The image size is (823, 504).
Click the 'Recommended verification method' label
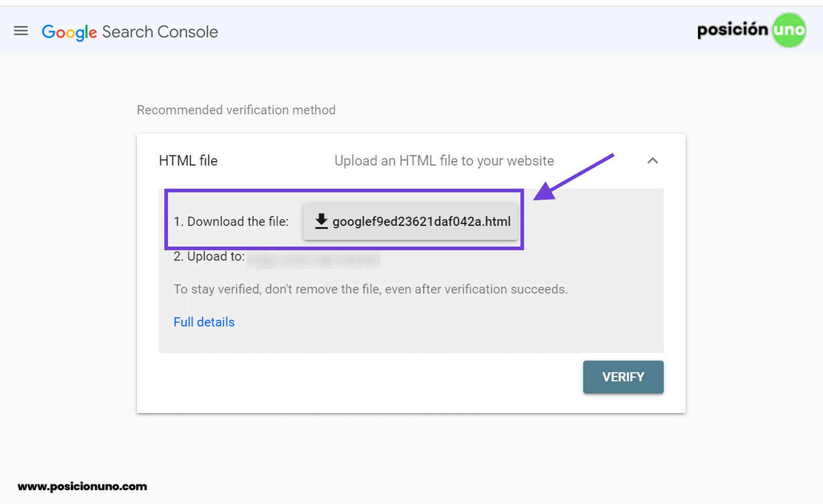[x=236, y=110]
